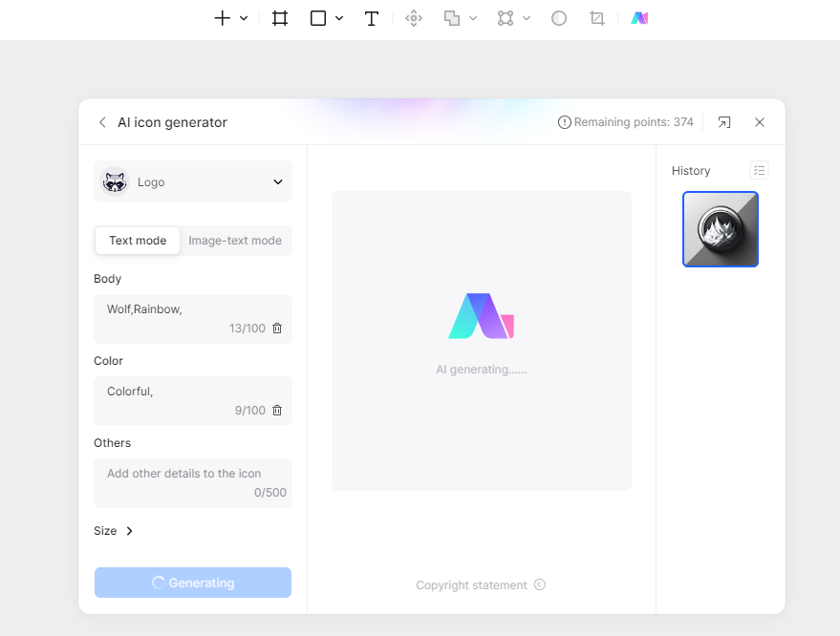Image resolution: width=840 pixels, height=636 pixels.
Task: Pop out the AI icon generator panel
Action: 723,122
